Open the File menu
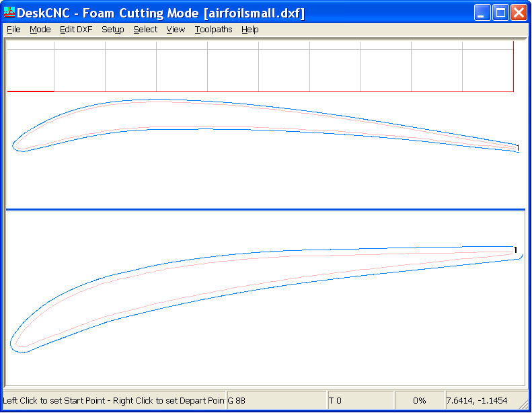The image size is (532, 413). (x=13, y=30)
